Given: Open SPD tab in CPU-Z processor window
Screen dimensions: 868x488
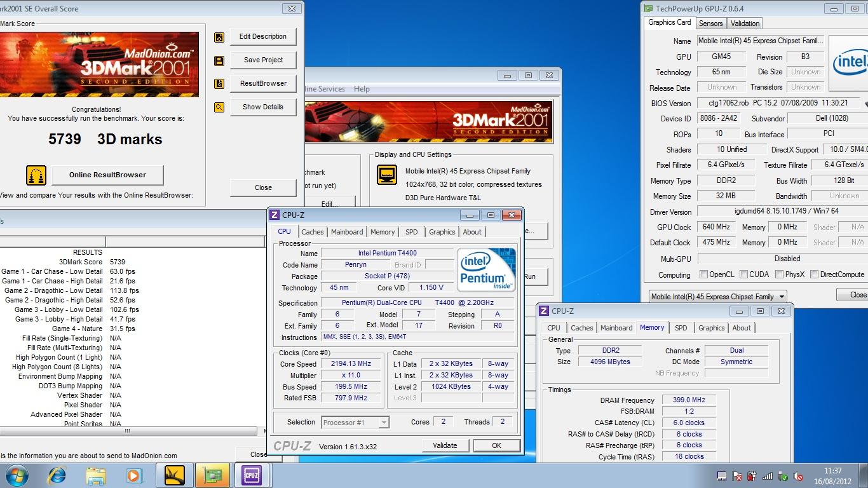Looking at the screenshot, I should (412, 232).
